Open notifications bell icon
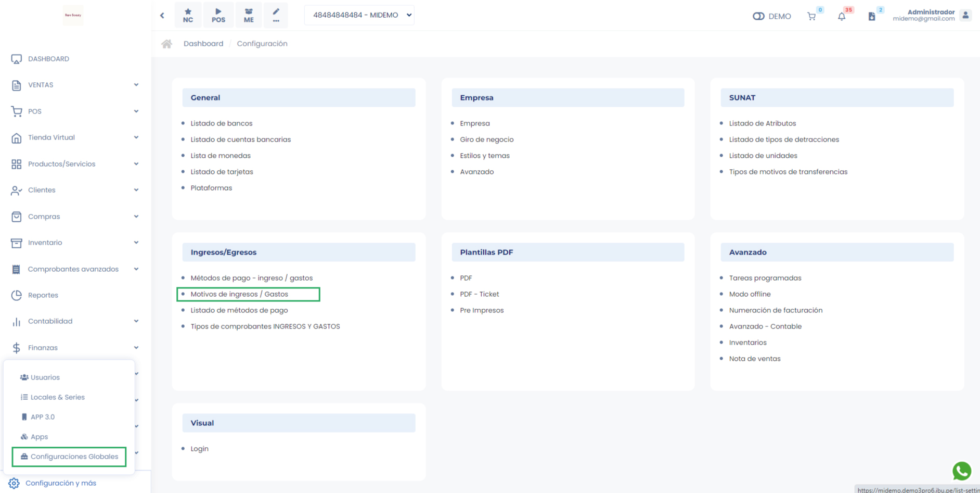 pyautogui.click(x=842, y=16)
